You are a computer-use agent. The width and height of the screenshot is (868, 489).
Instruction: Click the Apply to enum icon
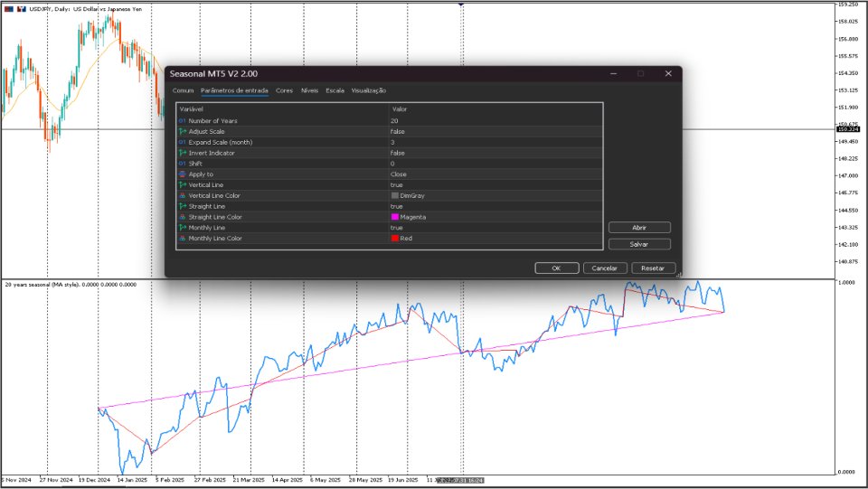pyautogui.click(x=182, y=174)
